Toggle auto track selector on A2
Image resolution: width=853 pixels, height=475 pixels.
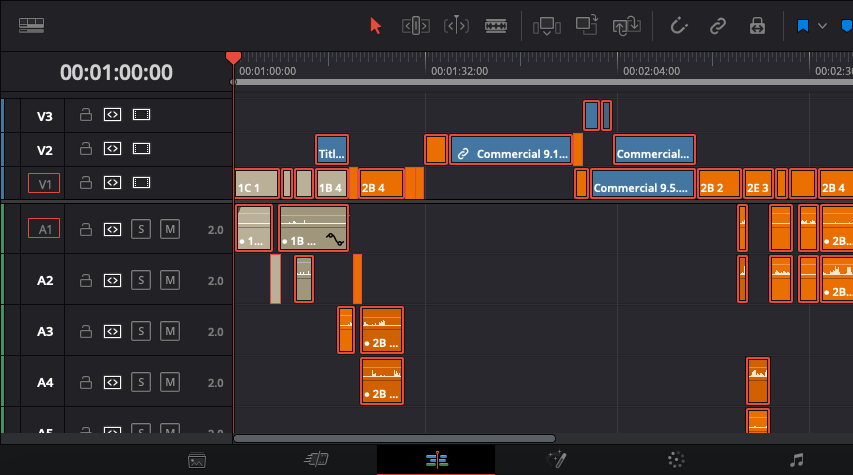(x=113, y=281)
